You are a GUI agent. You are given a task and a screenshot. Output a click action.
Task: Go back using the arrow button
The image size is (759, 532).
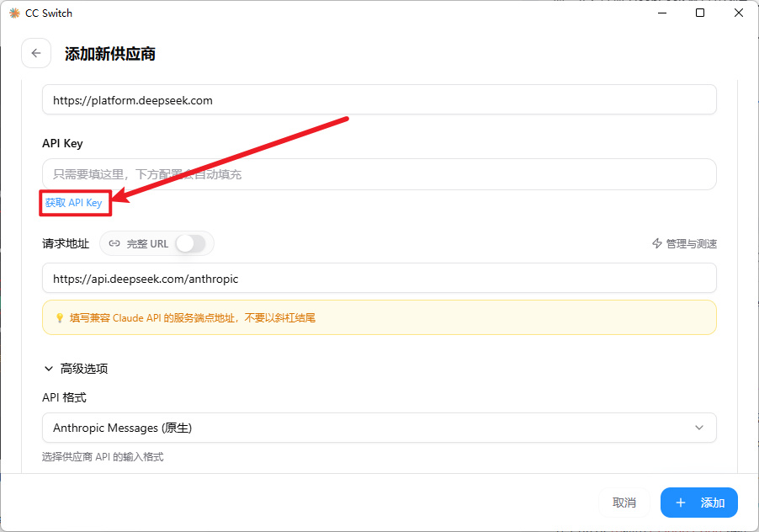pyautogui.click(x=36, y=53)
